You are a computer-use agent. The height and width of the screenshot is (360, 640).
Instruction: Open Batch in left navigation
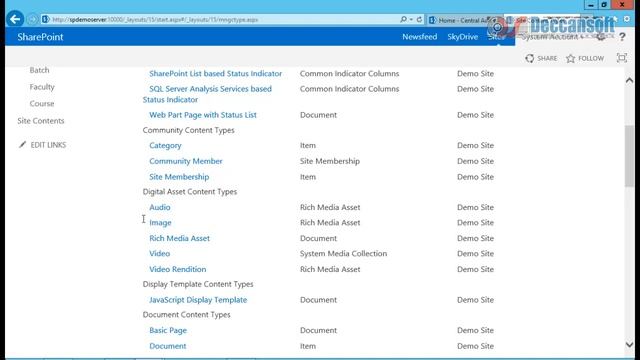(x=39, y=70)
